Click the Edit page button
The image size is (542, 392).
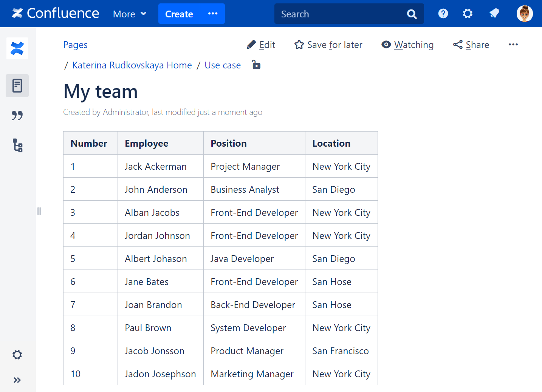coord(261,45)
